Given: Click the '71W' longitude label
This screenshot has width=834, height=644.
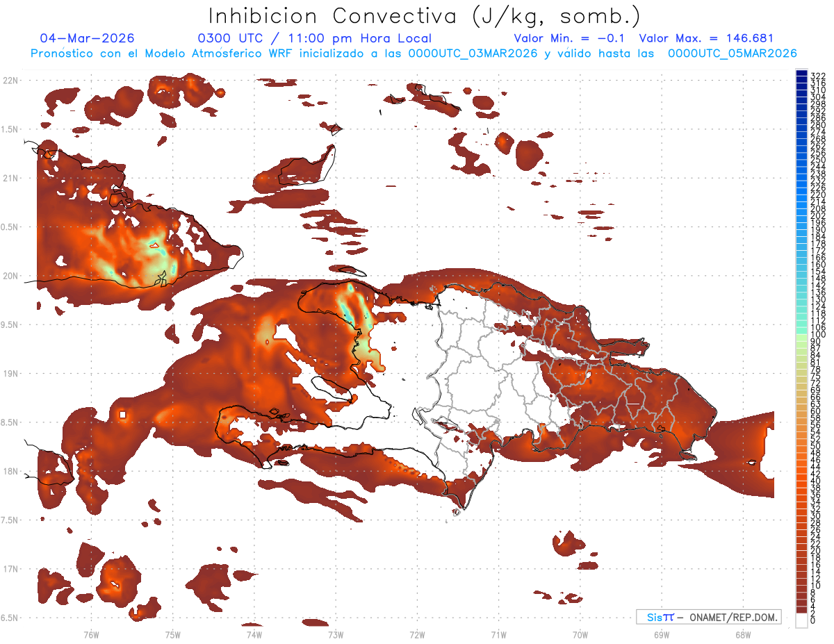Looking at the screenshot, I should point(498,634).
